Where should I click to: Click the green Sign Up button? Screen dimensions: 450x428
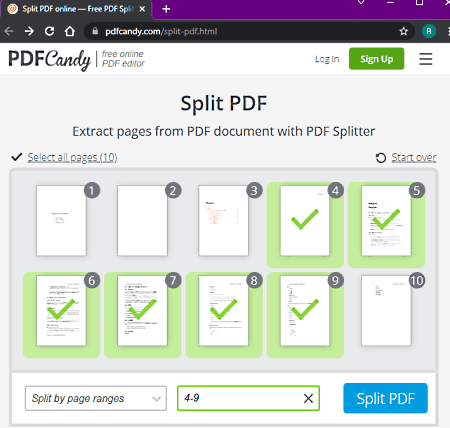click(x=376, y=59)
